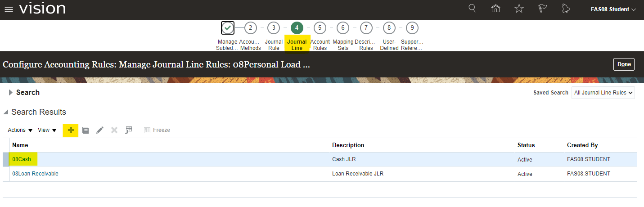The width and height of the screenshot is (644, 207).
Task: Open the FAS08 Student user menu
Action: click(x=613, y=9)
